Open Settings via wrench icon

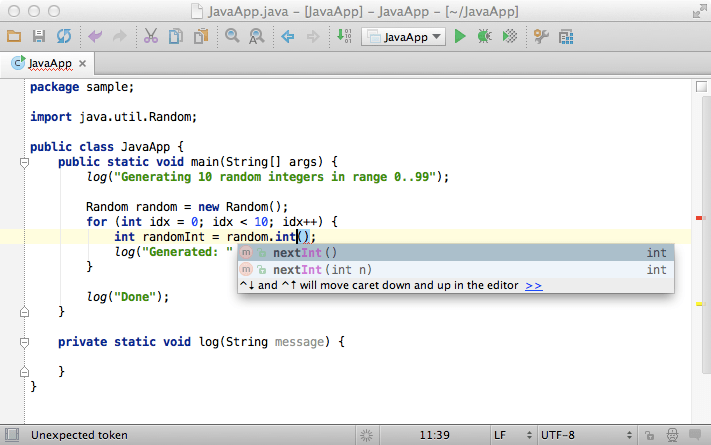click(x=541, y=36)
